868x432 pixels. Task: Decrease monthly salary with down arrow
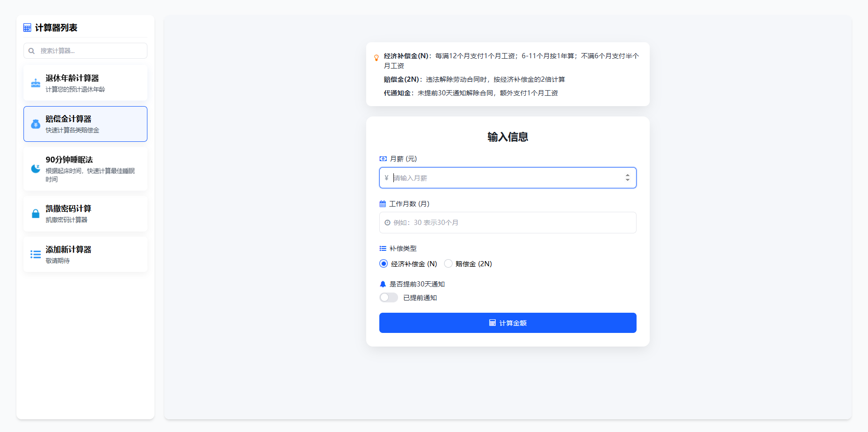coord(627,180)
